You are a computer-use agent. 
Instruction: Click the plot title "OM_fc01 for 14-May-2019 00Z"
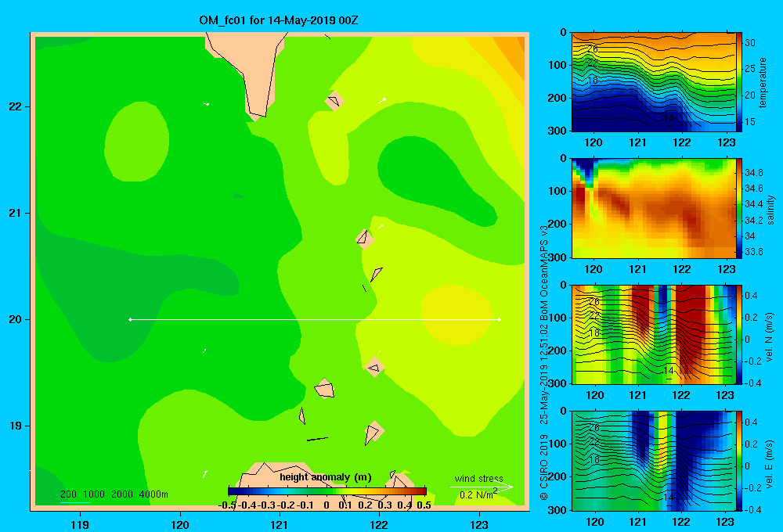tap(279, 20)
